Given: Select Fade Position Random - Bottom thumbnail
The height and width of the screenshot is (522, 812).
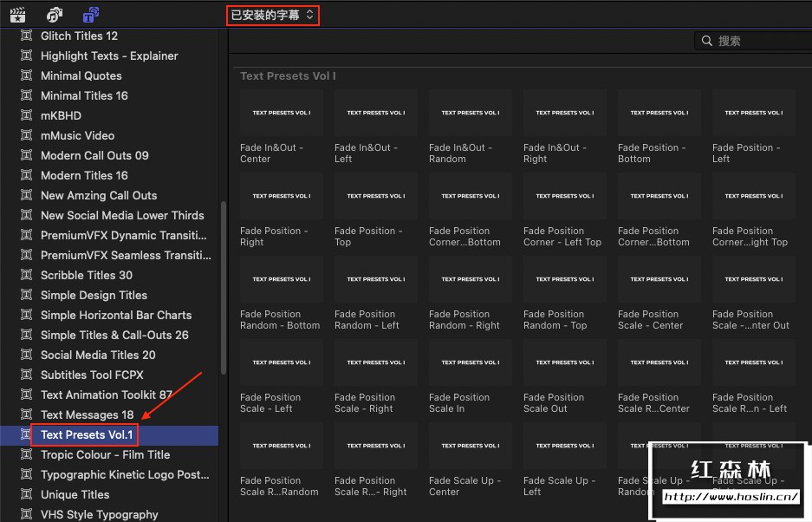Looking at the screenshot, I should pos(281,279).
